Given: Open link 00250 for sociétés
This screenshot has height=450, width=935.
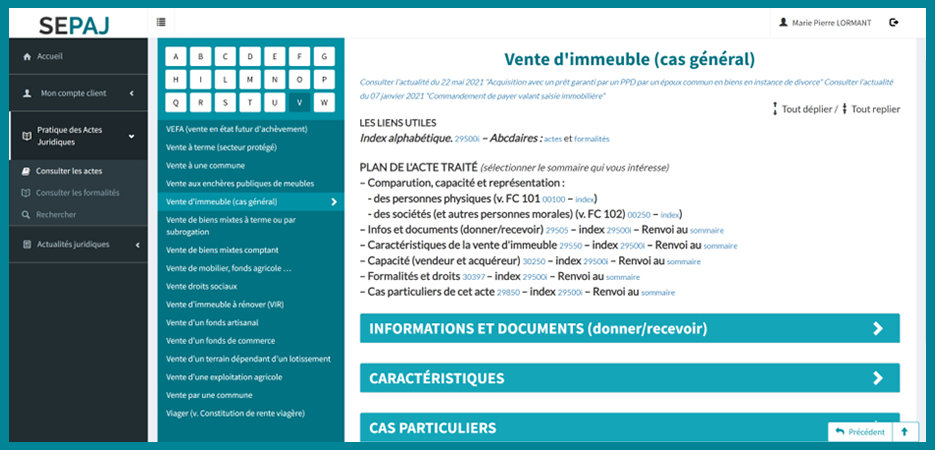Looking at the screenshot, I should pos(639,215).
